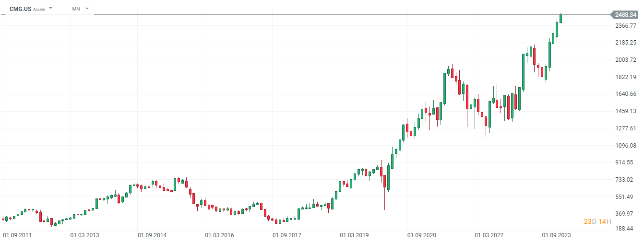This screenshot has height=243, width=644.
Task: Click the 23D 14H candle countdown
Action: tap(597, 221)
